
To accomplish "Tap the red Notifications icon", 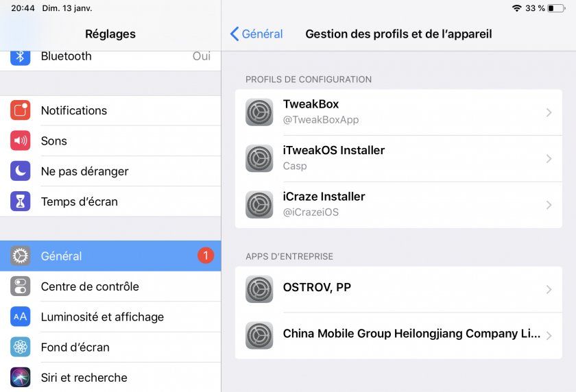I will pos(21,110).
